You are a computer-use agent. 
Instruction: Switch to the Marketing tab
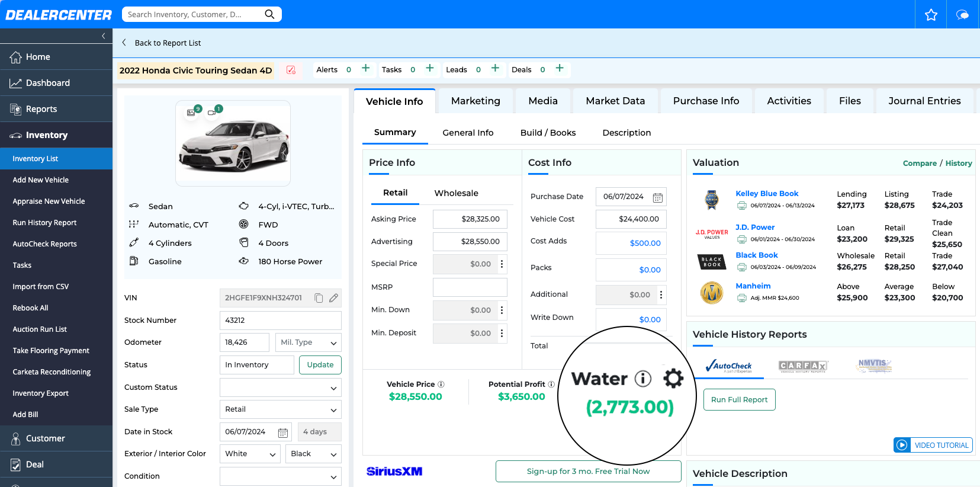(475, 101)
